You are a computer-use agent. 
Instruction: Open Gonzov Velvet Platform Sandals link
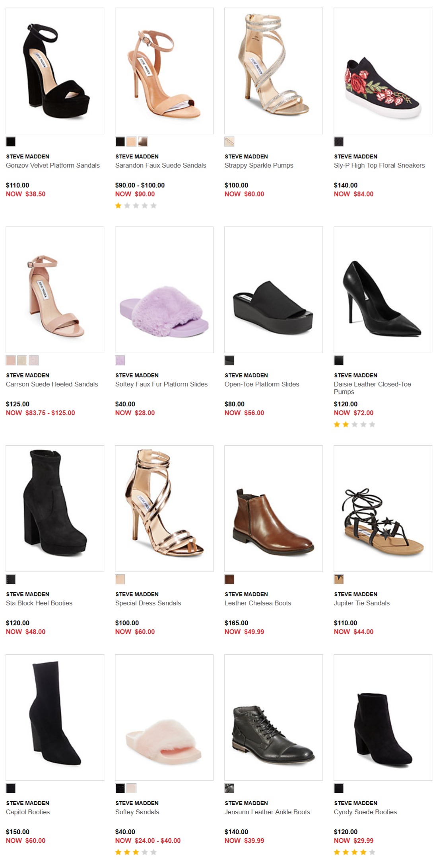pyautogui.click(x=53, y=166)
